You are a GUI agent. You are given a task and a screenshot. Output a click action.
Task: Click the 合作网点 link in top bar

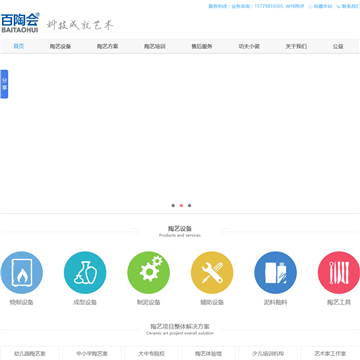pos(295,6)
